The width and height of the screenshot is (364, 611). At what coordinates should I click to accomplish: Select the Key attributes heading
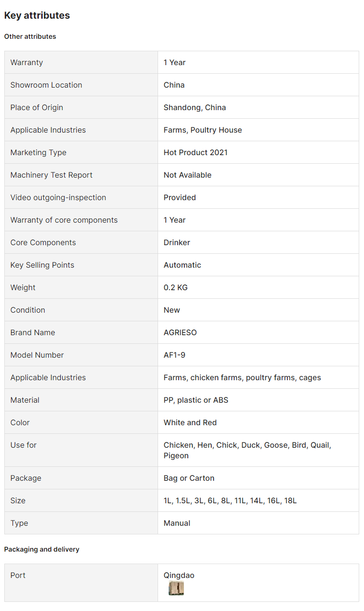pos(37,15)
